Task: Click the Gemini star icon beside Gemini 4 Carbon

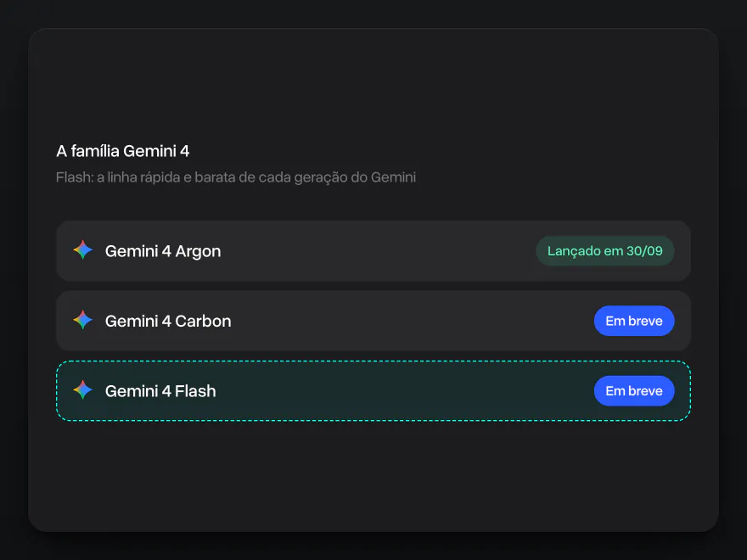Action: (83, 320)
